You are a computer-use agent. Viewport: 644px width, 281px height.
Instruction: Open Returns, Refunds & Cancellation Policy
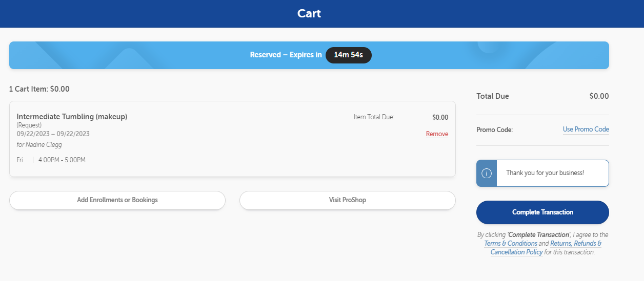tap(546, 248)
